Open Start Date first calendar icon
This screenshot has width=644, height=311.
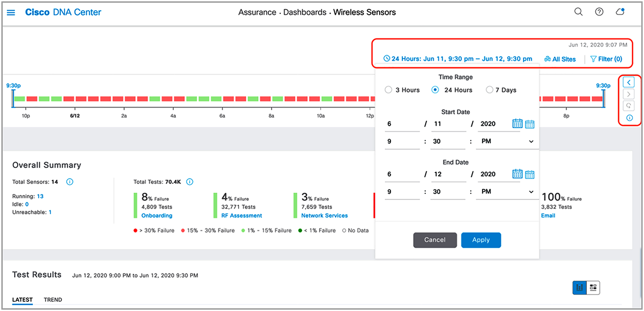point(517,124)
